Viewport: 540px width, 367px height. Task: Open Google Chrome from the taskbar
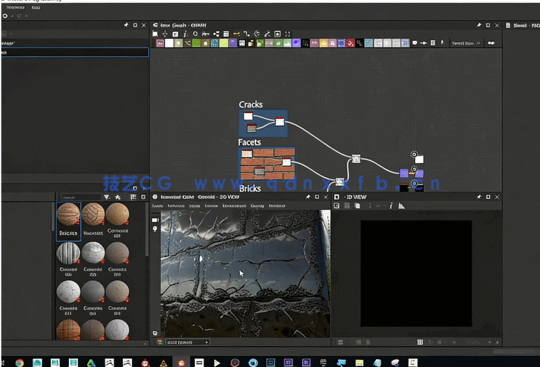point(19,363)
